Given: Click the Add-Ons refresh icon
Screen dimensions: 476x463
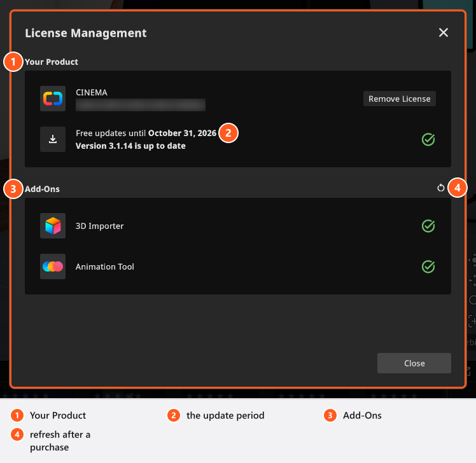Looking at the screenshot, I should (441, 188).
